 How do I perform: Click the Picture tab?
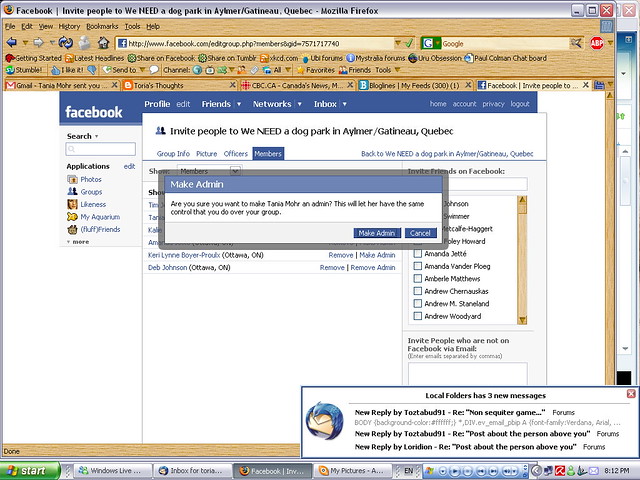(x=207, y=153)
